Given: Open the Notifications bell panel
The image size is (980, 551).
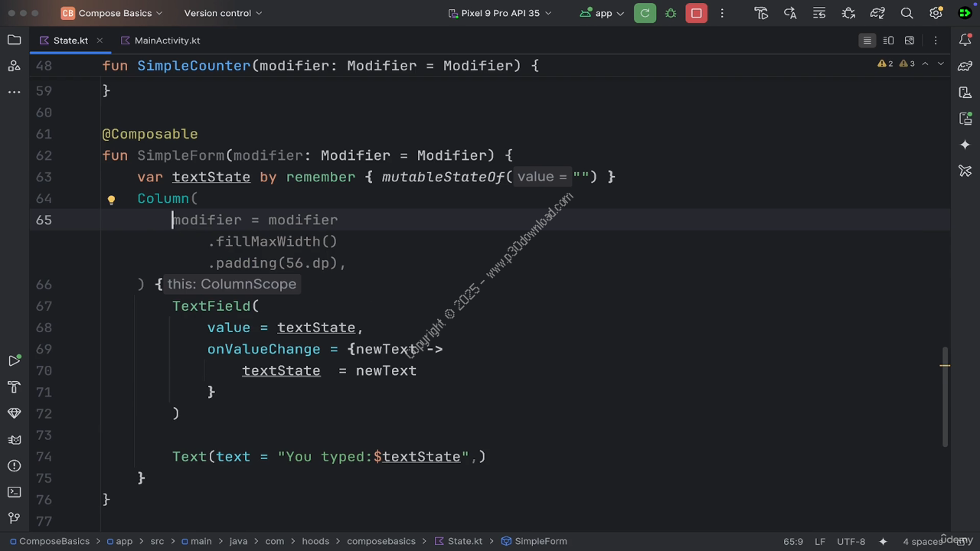Looking at the screenshot, I should [965, 40].
